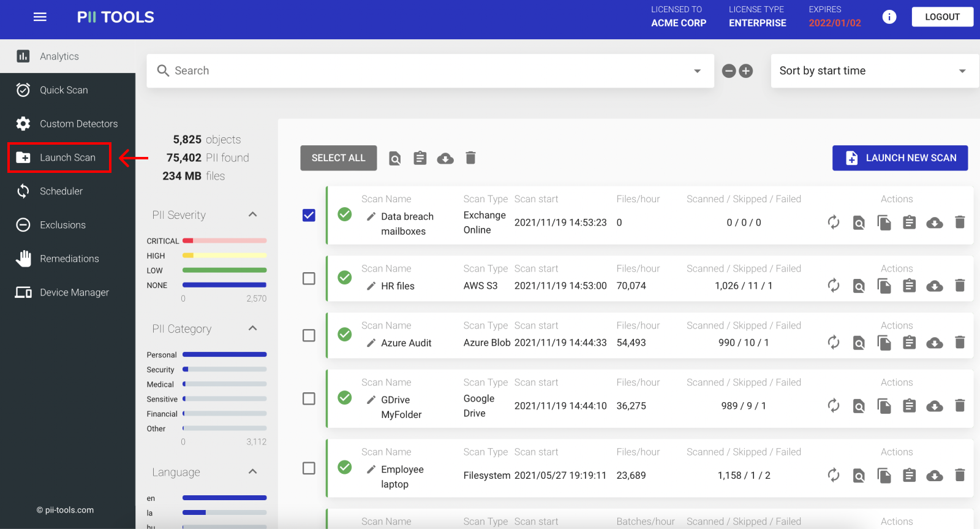The width and height of the screenshot is (980, 529).
Task: View results of Employee laptop scan
Action: pos(859,475)
